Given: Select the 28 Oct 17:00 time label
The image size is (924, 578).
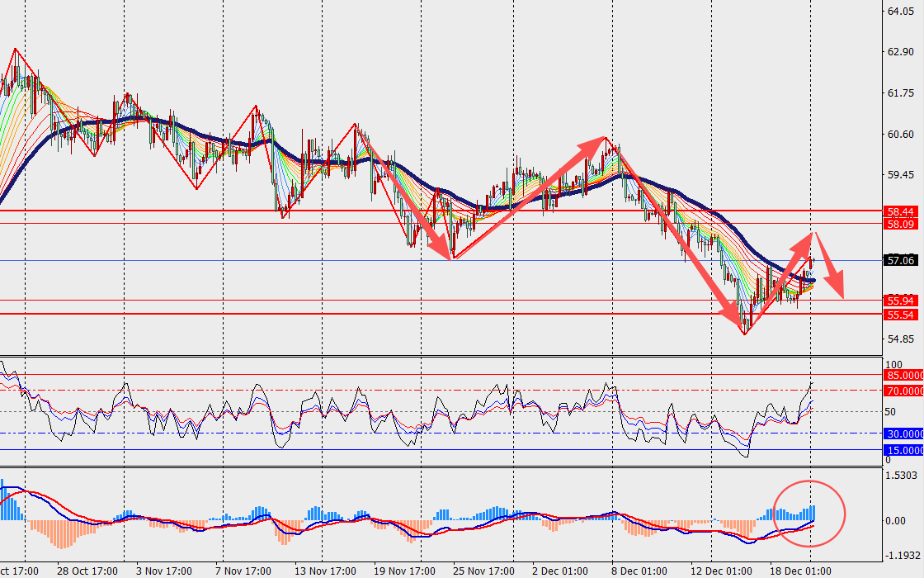Looking at the screenshot, I should (x=87, y=571).
